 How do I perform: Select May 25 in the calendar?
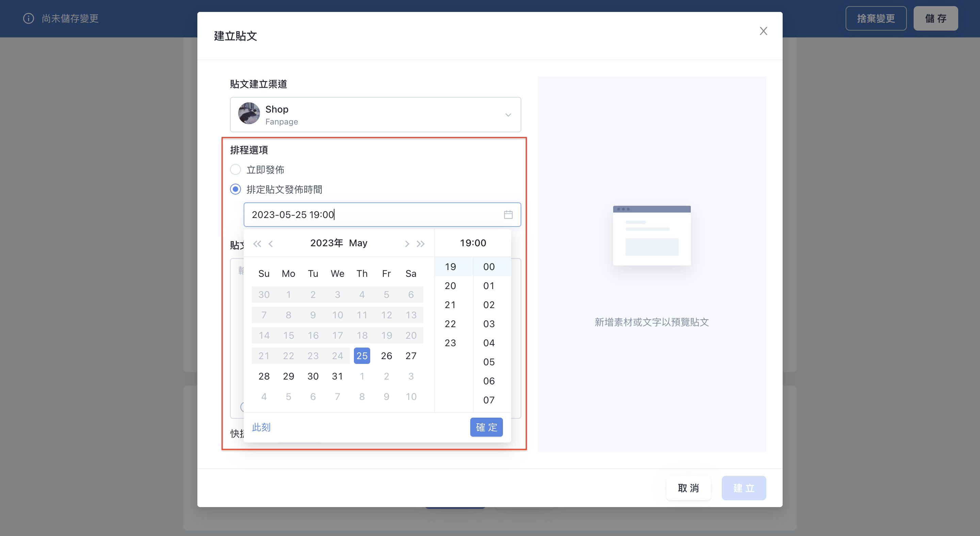[362, 356]
